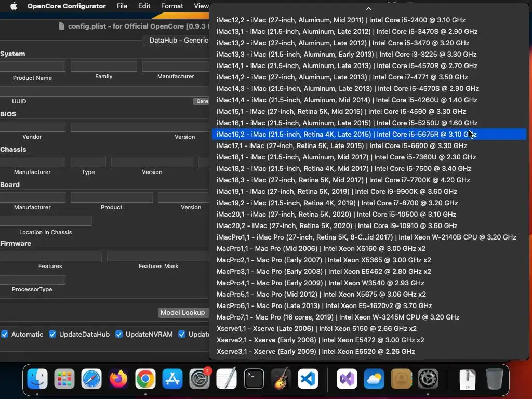
Task: Open TextEdit from the dock
Action: [227, 378]
